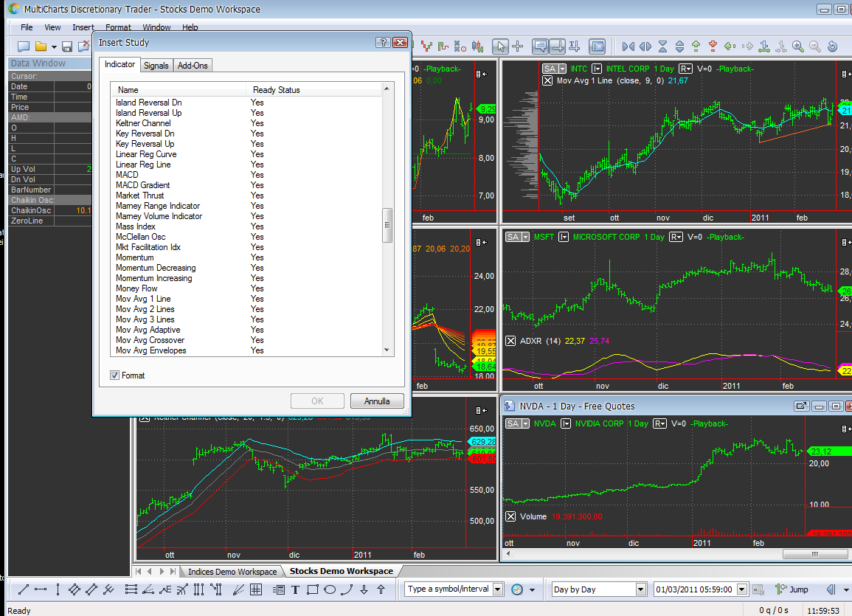Viewport: 852px width, 616px height.
Task: Uncheck the Format checkbox
Action: pos(114,376)
